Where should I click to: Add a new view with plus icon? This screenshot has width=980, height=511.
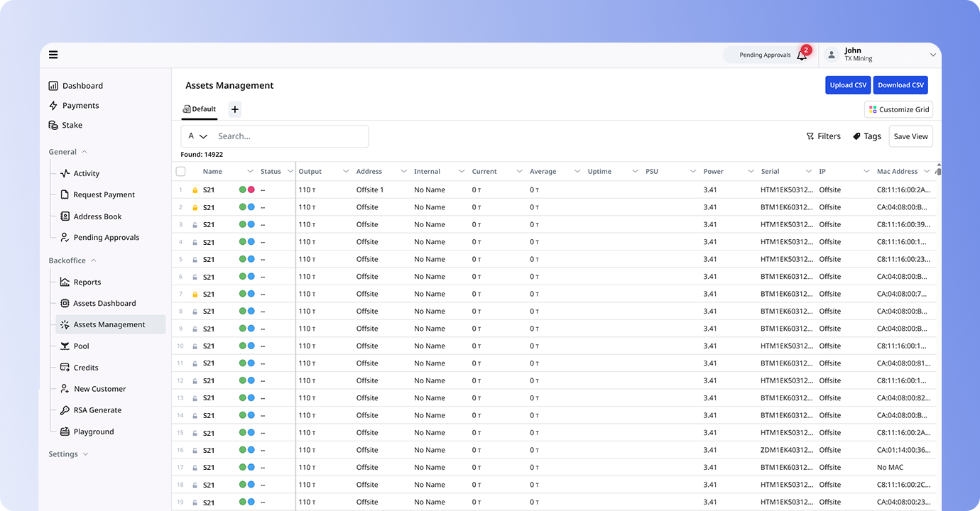tap(235, 109)
